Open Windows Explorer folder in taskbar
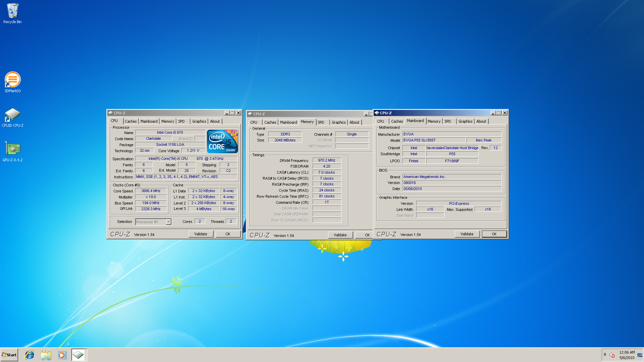This screenshot has width=644, height=362. tap(46, 355)
